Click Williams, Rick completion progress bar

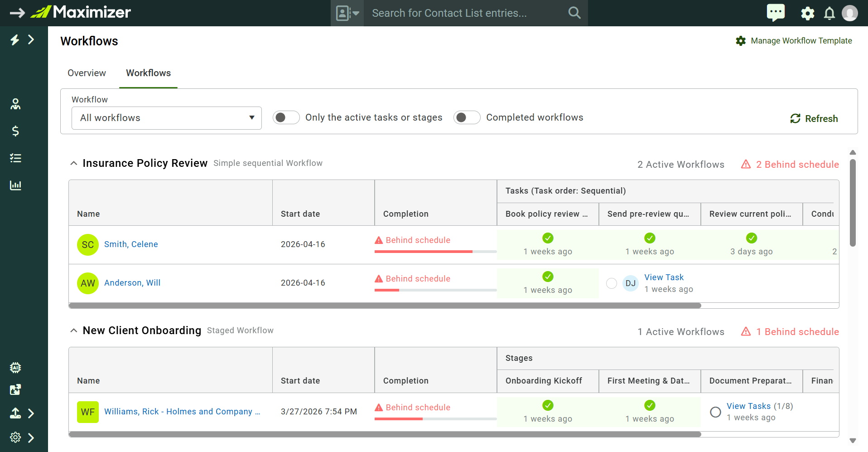(435, 419)
